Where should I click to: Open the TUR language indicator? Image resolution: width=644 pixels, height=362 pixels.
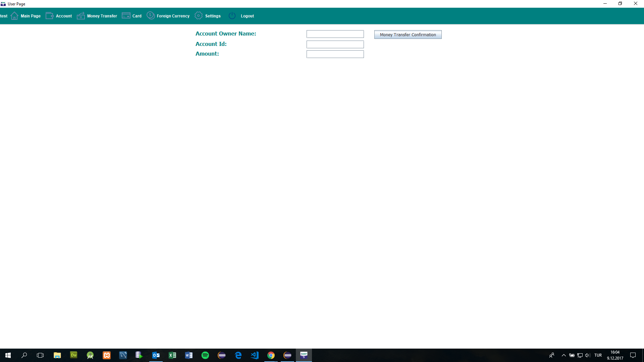598,355
